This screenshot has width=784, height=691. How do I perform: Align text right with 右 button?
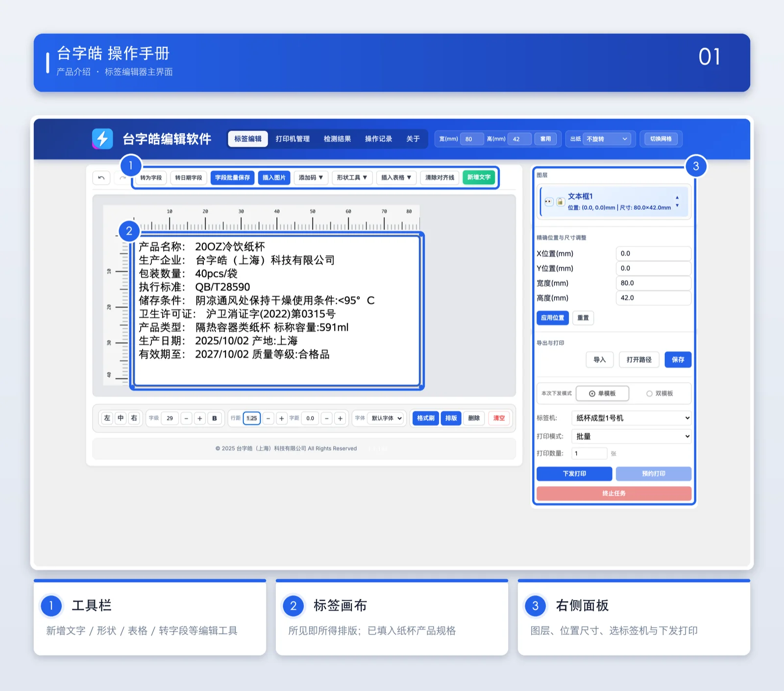point(134,418)
